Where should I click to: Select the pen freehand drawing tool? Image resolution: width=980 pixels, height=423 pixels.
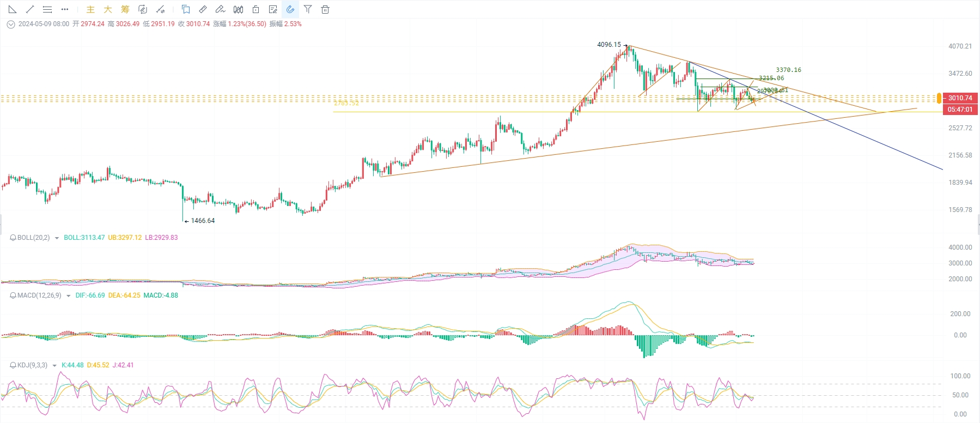point(221,9)
